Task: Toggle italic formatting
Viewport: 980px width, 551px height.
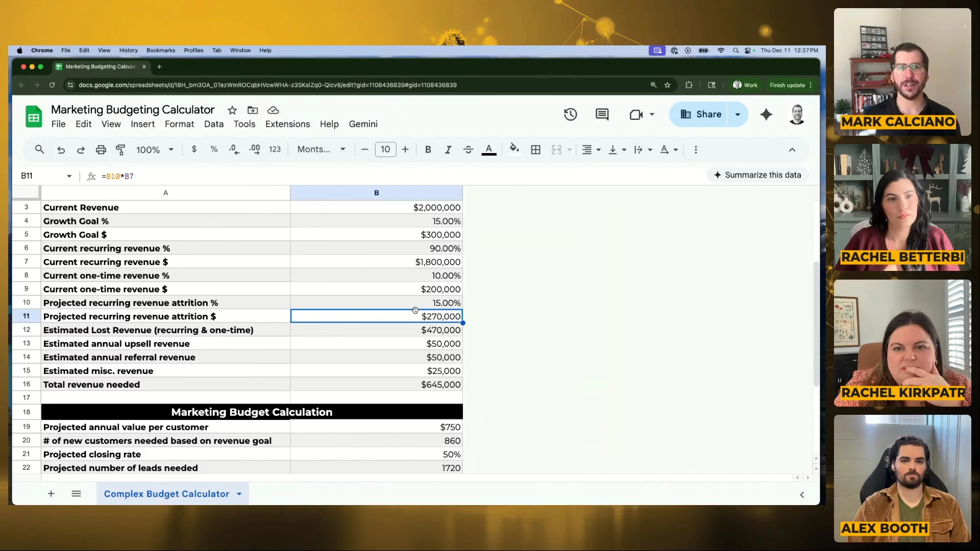Action: pyautogui.click(x=448, y=149)
